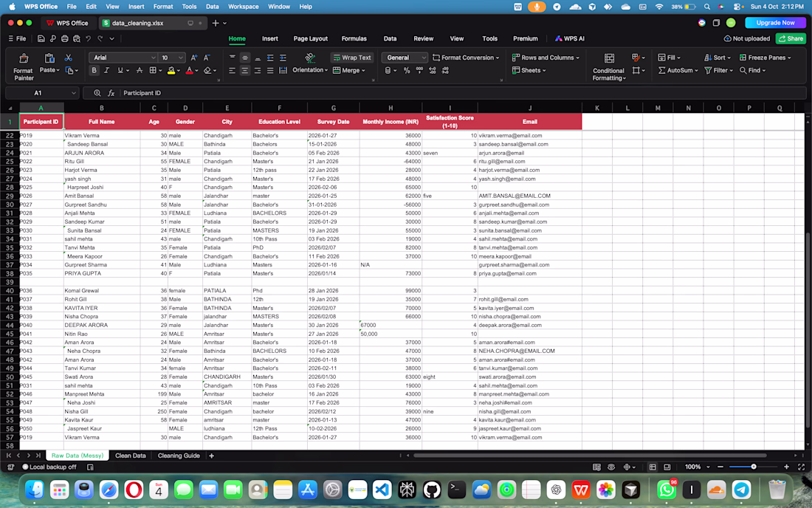812x508 pixels.
Task: Toggle Italic formatting
Action: [x=107, y=70]
